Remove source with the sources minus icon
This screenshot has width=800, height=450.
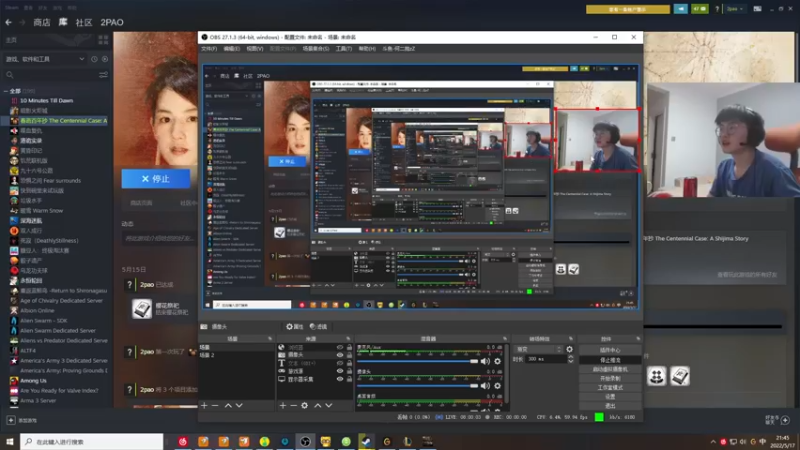click(293, 405)
